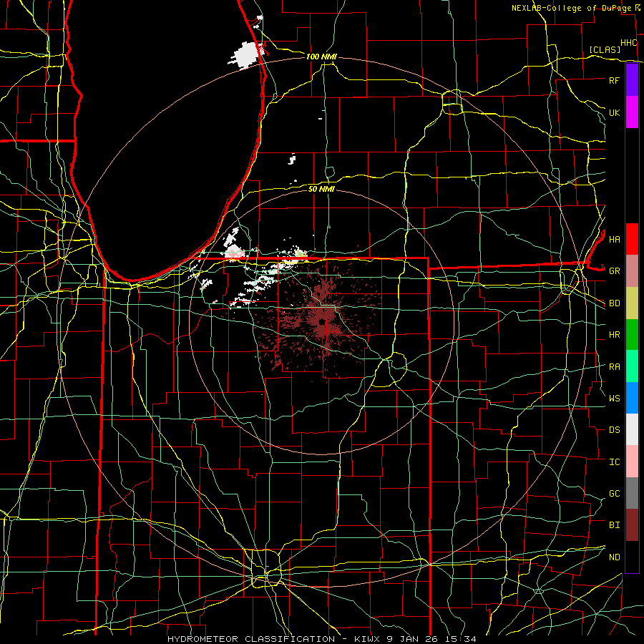
Task: Click the HHC product label
Action: click(x=629, y=43)
